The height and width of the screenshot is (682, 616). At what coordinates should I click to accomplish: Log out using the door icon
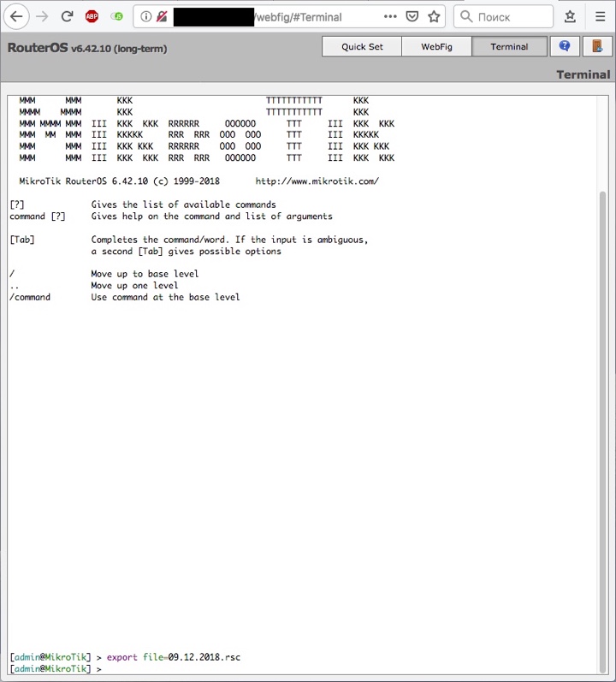597,46
